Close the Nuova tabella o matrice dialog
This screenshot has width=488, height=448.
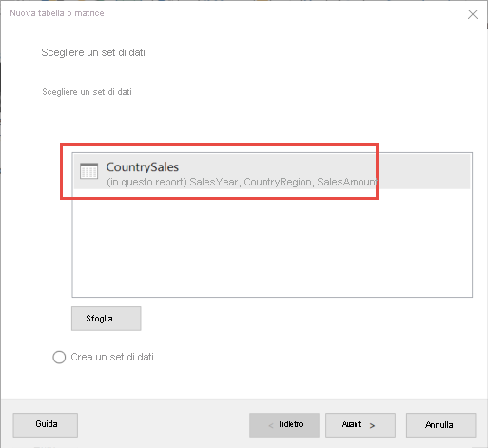473,14
